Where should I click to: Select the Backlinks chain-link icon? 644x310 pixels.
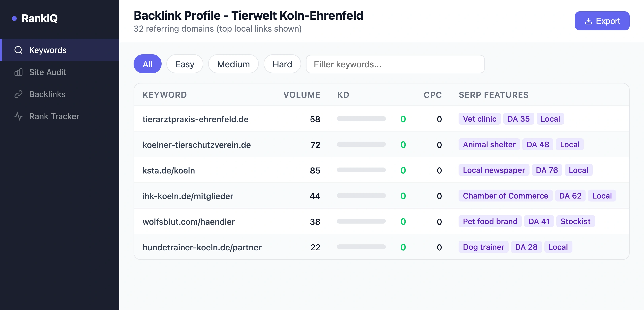tap(18, 94)
